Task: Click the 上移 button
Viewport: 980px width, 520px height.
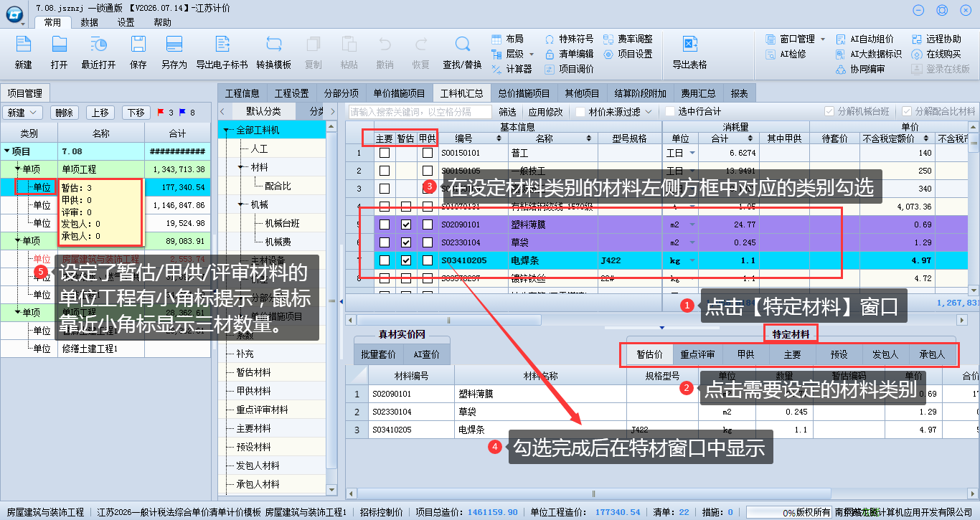Action: [100, 113]
